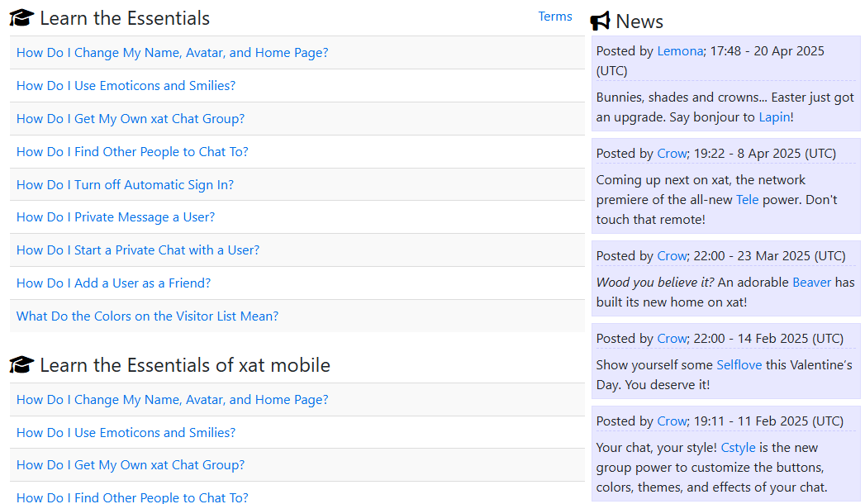
Task: Open 'How Do I Get My Own xat Chat Group?'
Action: click(130, 118)
